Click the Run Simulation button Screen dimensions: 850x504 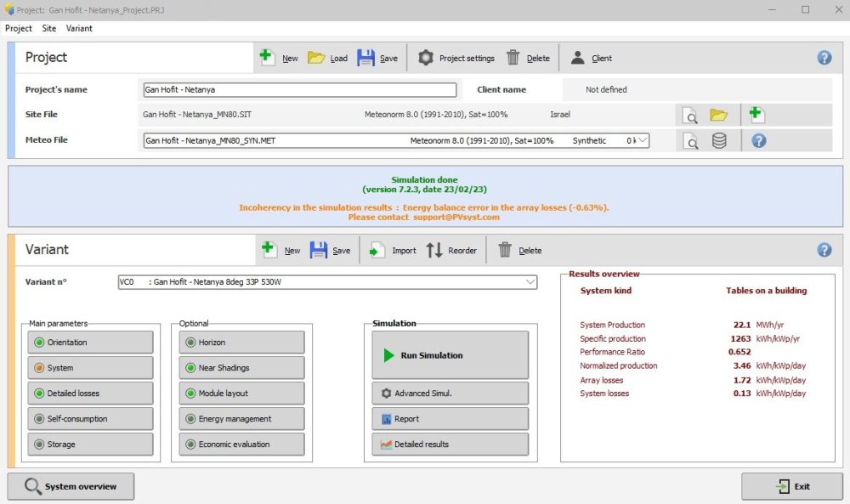450,355
